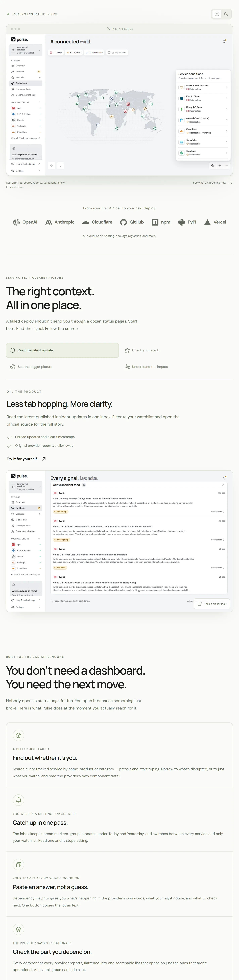Open MongoDB Atlas row chevron
This screenshot has width=239, height=980.
coord(227,109)
